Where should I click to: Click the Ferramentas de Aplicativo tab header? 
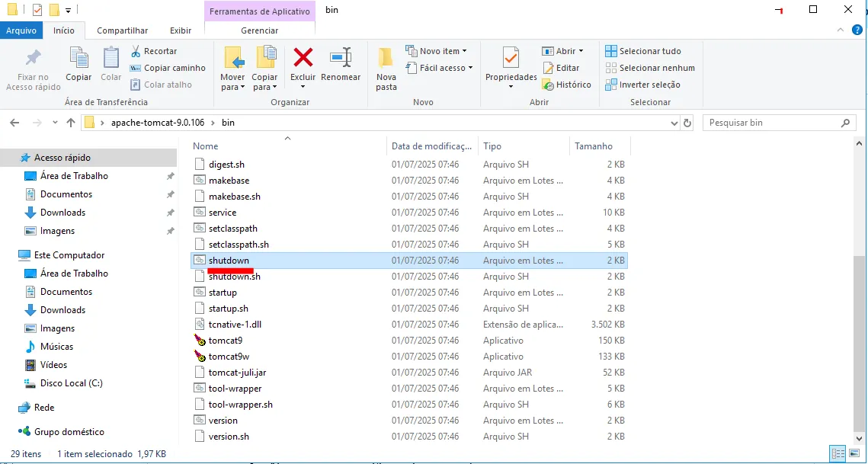260,11
